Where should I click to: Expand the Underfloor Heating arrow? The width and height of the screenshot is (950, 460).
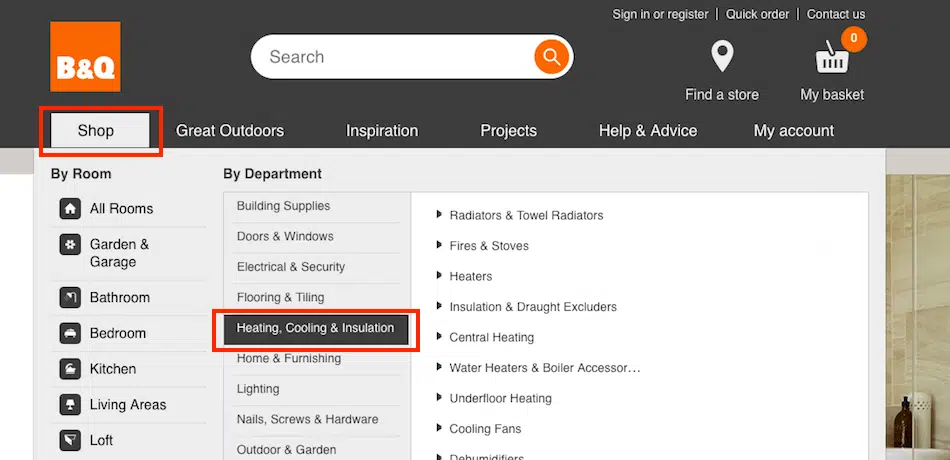(439, 398)
